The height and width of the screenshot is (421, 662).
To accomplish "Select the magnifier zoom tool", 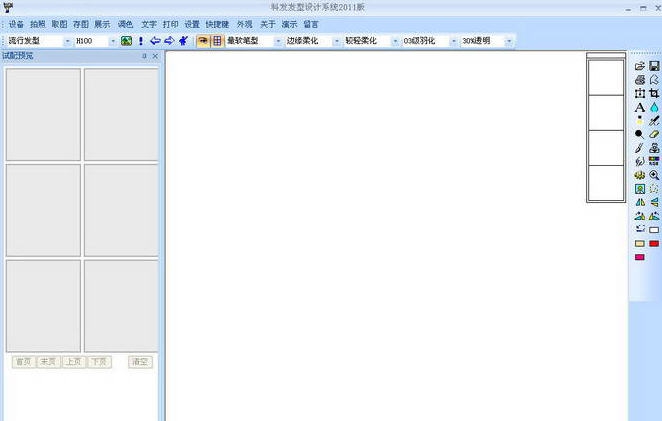I will (x=654, y=175).
